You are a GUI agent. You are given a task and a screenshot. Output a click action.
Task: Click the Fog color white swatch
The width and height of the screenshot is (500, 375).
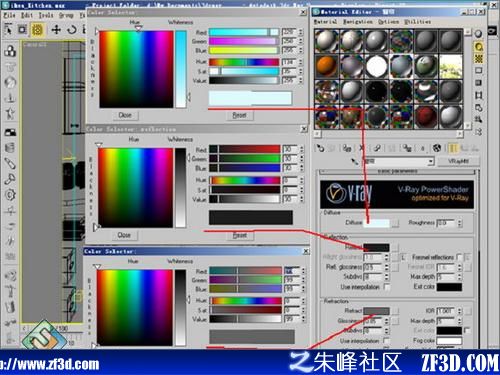coord(449,341)
